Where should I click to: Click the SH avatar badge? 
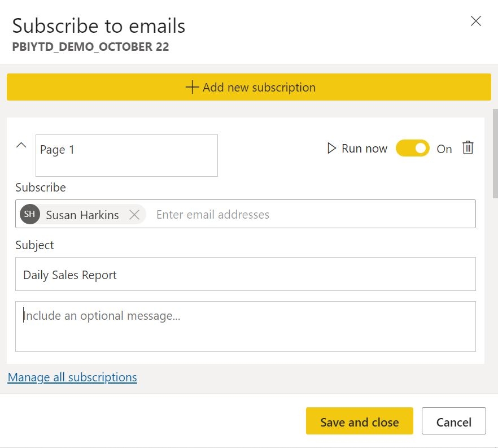[29, 215]
